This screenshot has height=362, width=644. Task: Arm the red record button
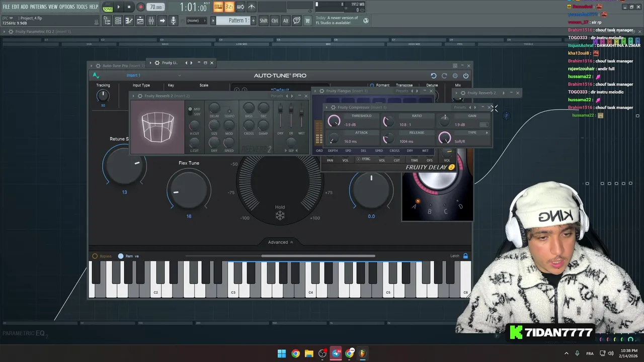coord(140,7)
